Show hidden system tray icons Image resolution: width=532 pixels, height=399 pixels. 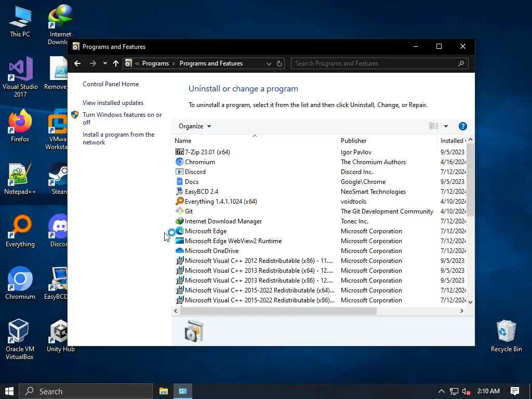pyautogui.click(x=442, y=391)
